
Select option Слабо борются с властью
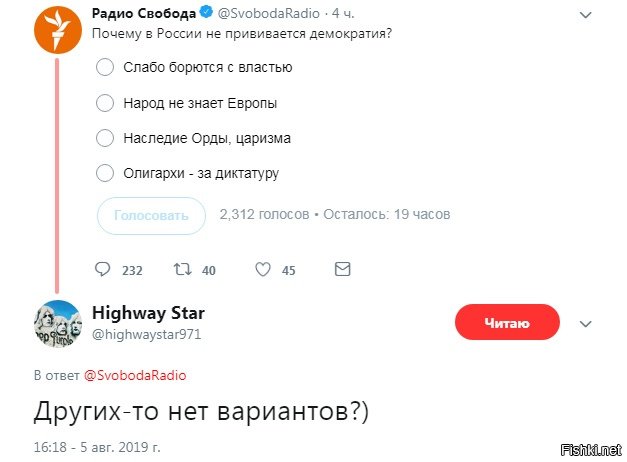click(105, 68)
